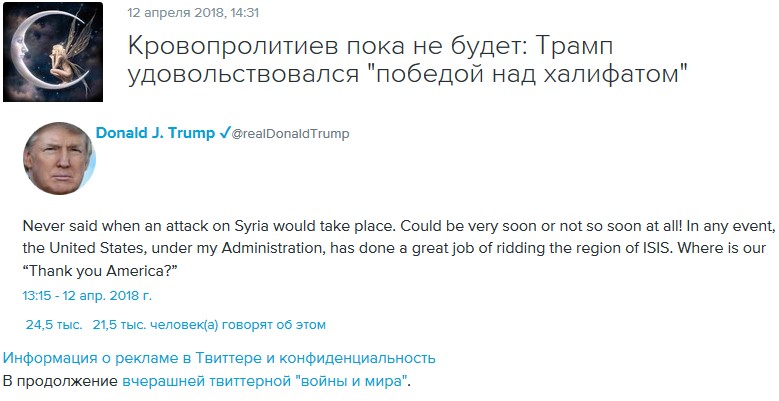Viewport: 779px width, 401px height.
Task: Click the 24,5 тыс. likes count
Action: coord(53,324)
